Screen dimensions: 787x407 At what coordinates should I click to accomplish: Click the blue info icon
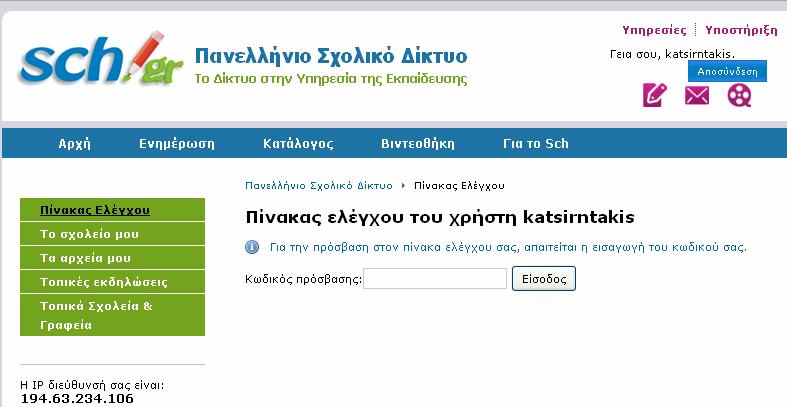[252, 247]
